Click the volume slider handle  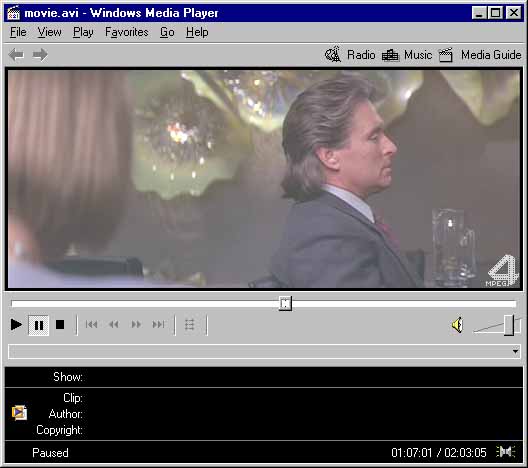coord(509,325)
